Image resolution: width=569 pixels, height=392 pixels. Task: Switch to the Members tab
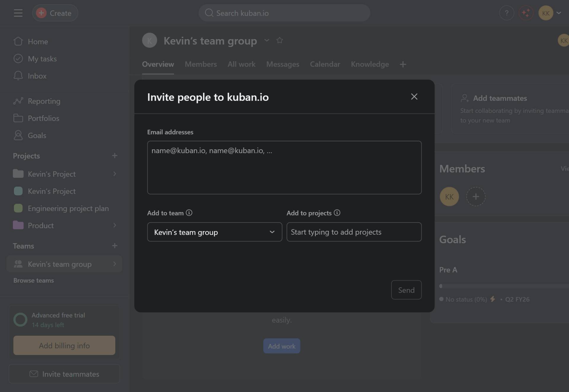[201, 64]
